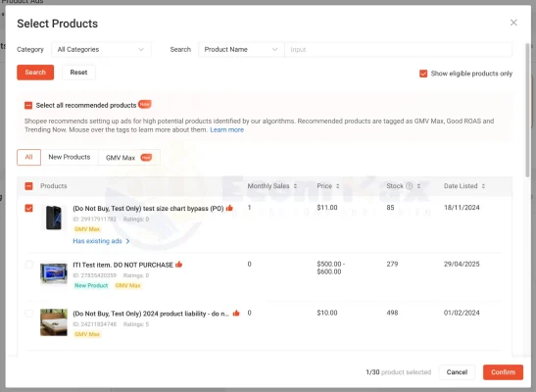
Task: Click the Reset button
Action: click(x=78, y=73)
